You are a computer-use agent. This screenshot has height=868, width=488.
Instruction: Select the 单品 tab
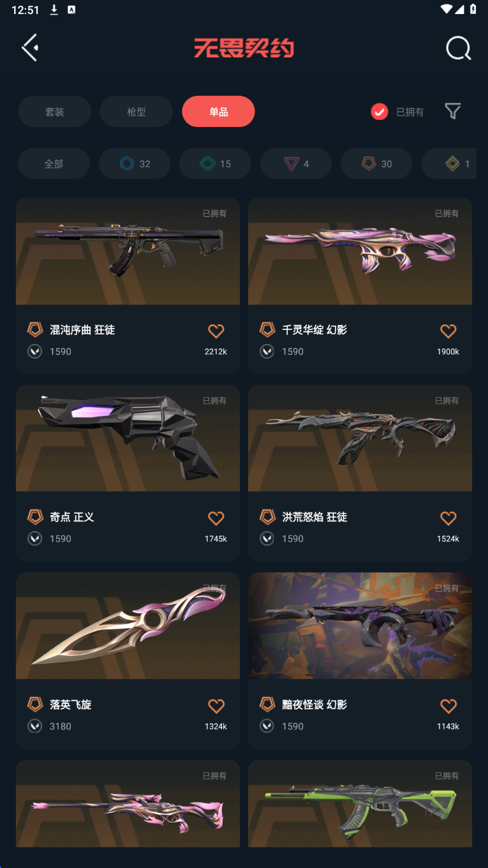tap(218, 112)
